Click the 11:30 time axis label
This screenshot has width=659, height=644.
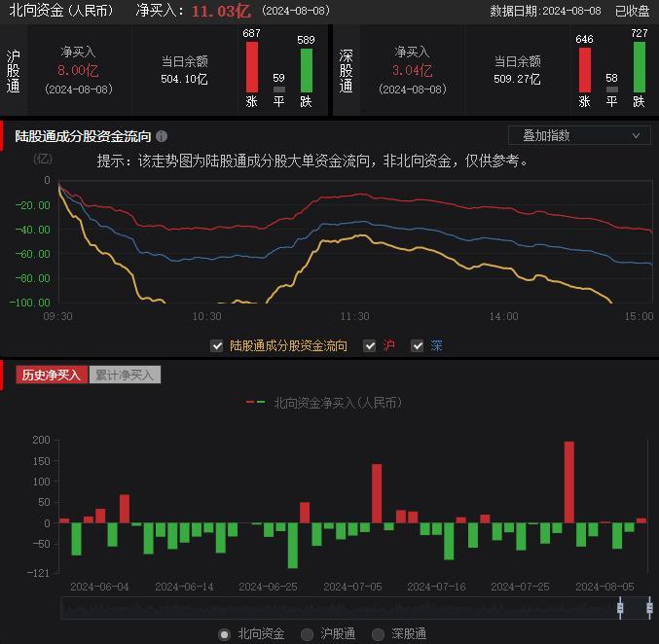(x=354, y=316)
